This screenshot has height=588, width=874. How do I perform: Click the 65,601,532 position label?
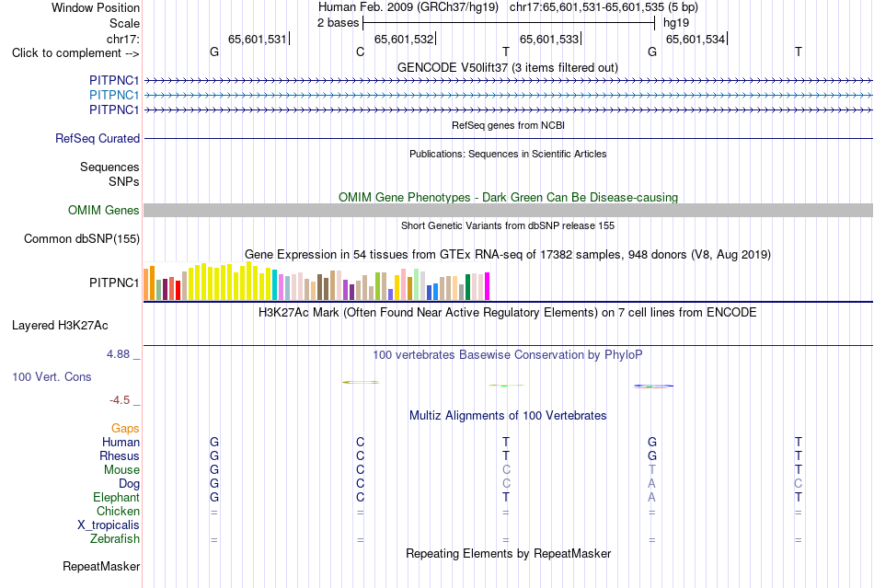point(404,39)
